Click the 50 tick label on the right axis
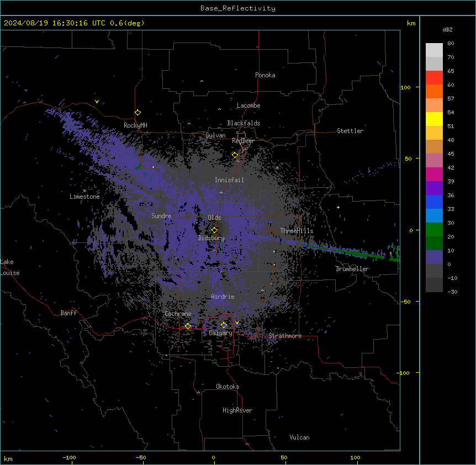 (408, 158)
